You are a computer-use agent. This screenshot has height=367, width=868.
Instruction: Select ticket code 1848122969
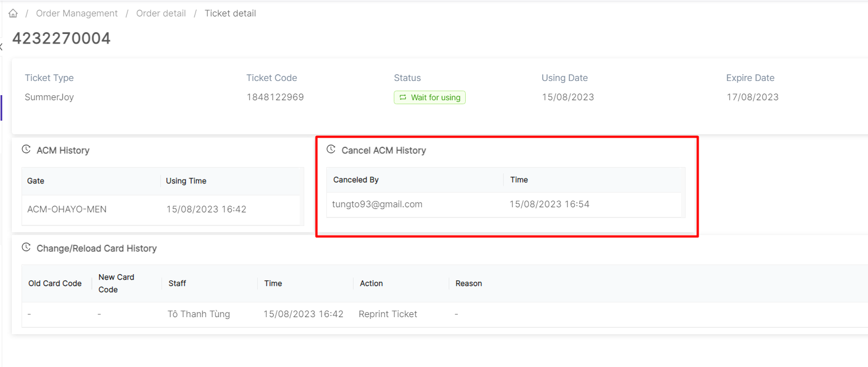275,97
